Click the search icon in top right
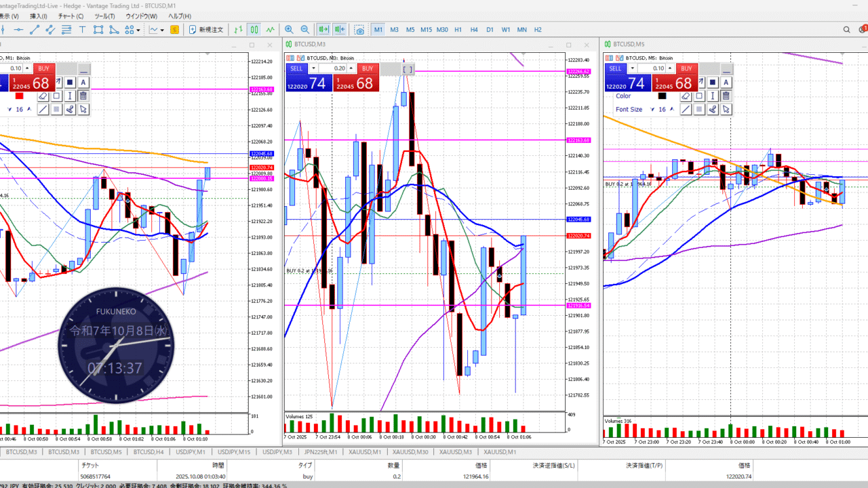This screenshot has height=488, width=868. tap(847, 30)
